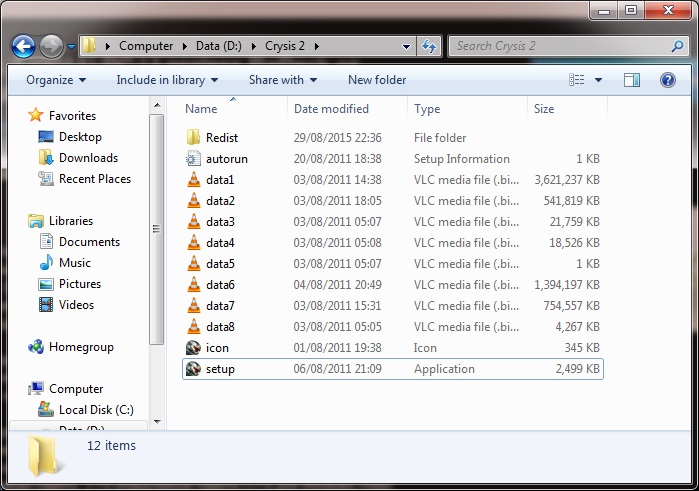Click Setup Information type of autorun

pos(461,159)
